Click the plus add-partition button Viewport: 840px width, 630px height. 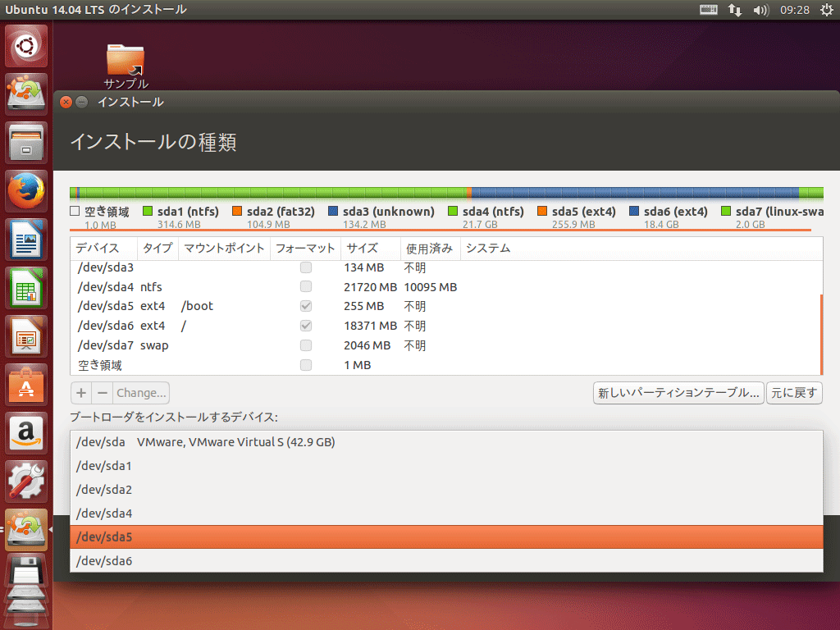coord(81,393)
